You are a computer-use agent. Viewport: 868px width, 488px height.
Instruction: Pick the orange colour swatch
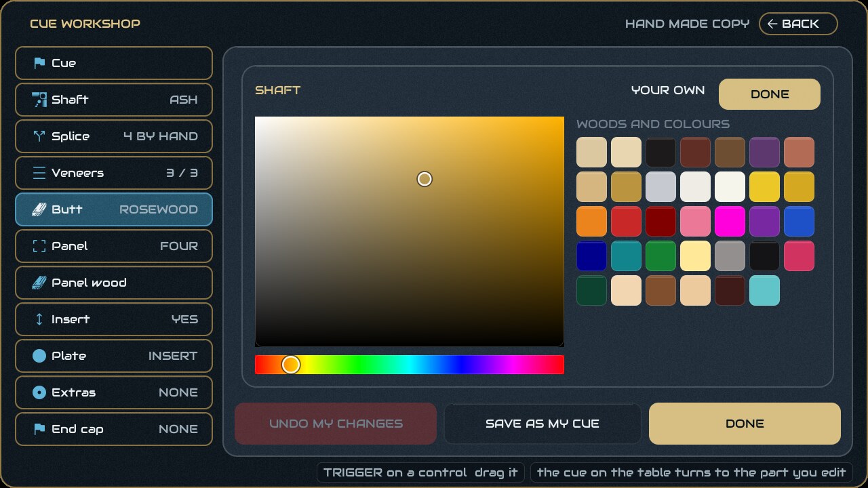click(x=591, y=221)
